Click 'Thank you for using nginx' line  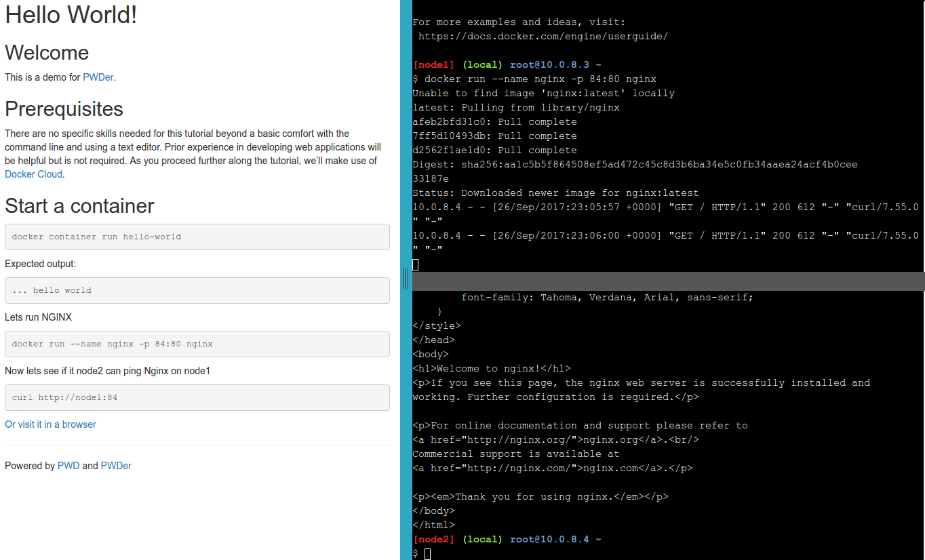tap(540, 497)
